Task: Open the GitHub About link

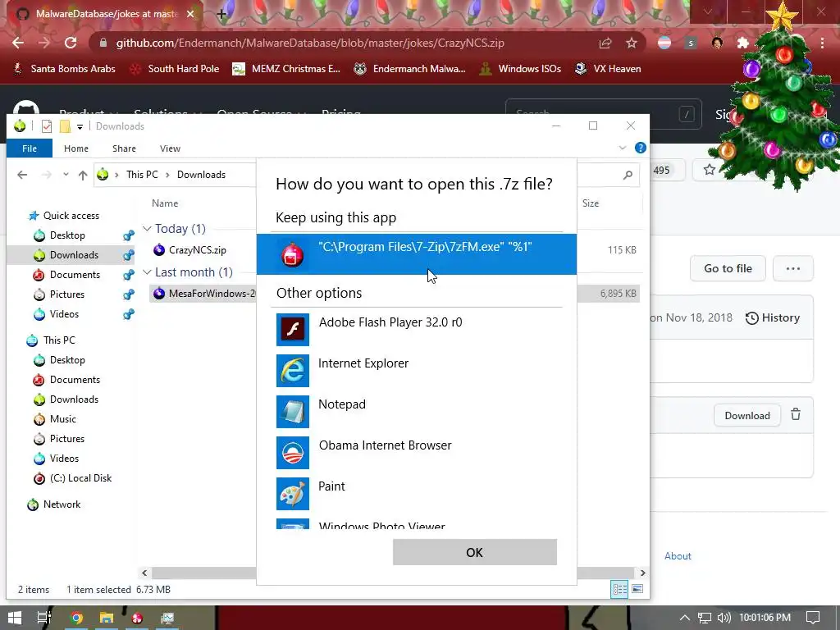Action: (x=678, y=556)
